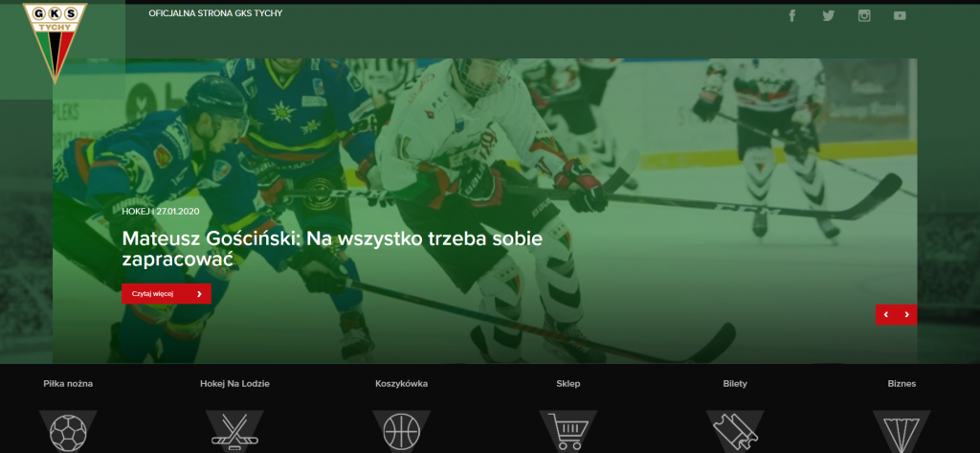Image resolution: width=980 pixels, height=453 pixels.
Task: Select the crossed hockey sticks icon
Action: [234, 432]
